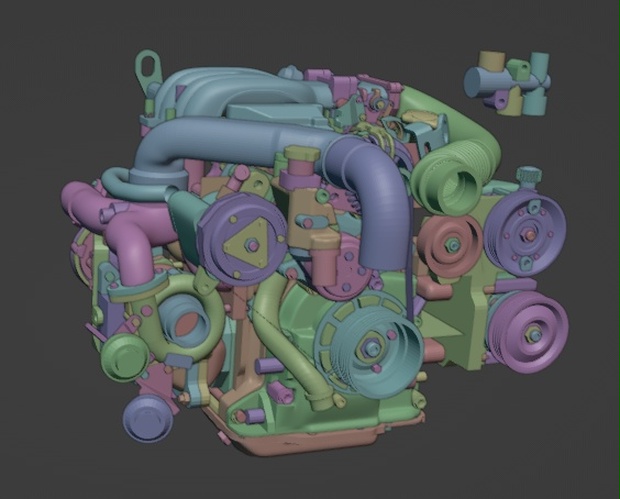Select the yellow-orange bracket block at center
Image resolution: width=620 pixels, height=499 pixels.
(x=313, y=215)
